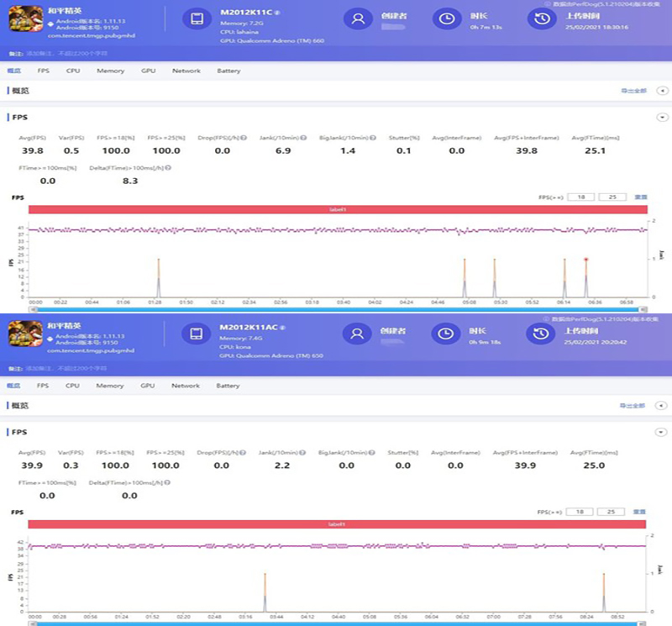Collapse the 概览 section in M2012K11AC report
This screenshot has height=626, width=672.
[661, 406]
